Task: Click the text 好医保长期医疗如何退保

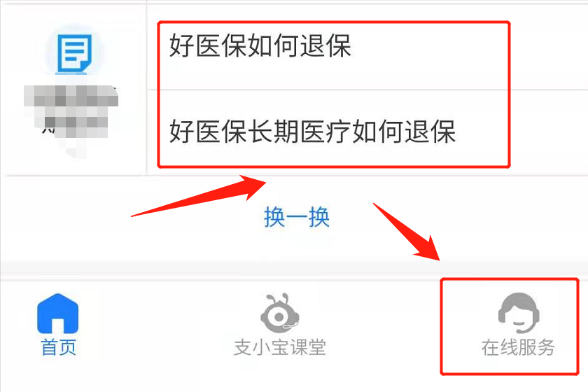Action: (x=312, y=132)
